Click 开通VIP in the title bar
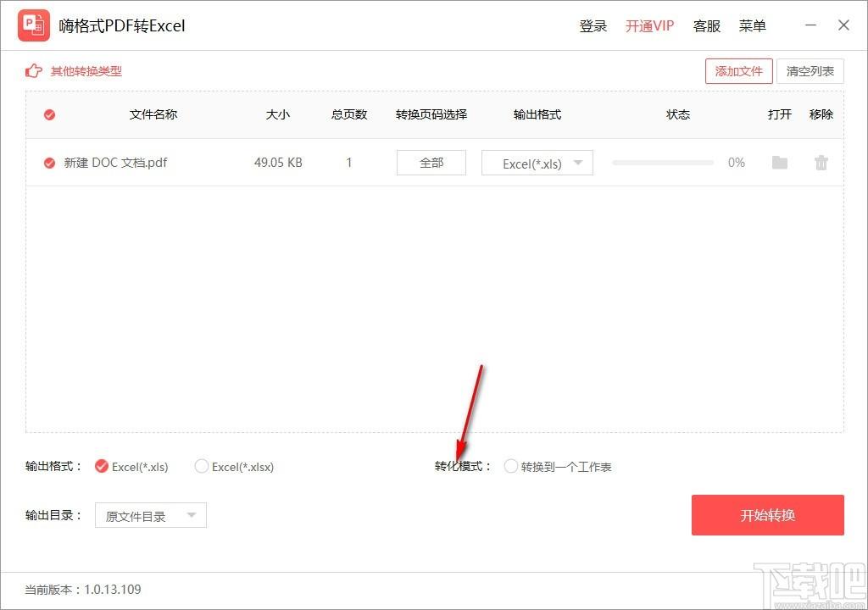The image size is (868, 610). [x=649, y=26]
